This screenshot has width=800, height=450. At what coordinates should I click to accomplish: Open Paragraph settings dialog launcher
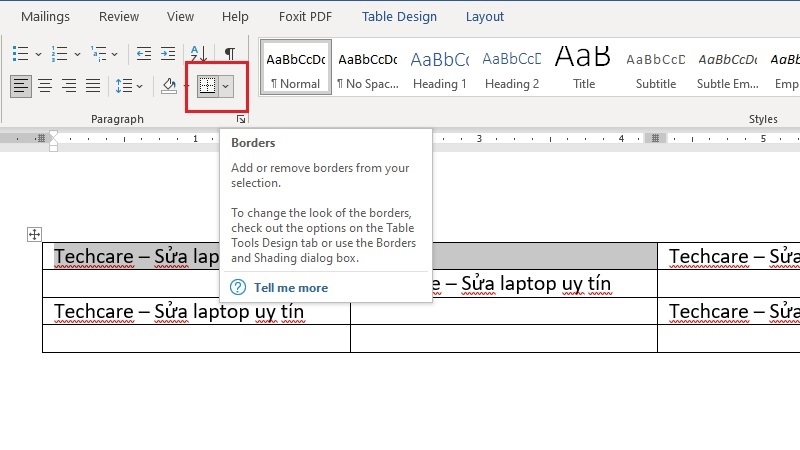(x=241, y=119)
